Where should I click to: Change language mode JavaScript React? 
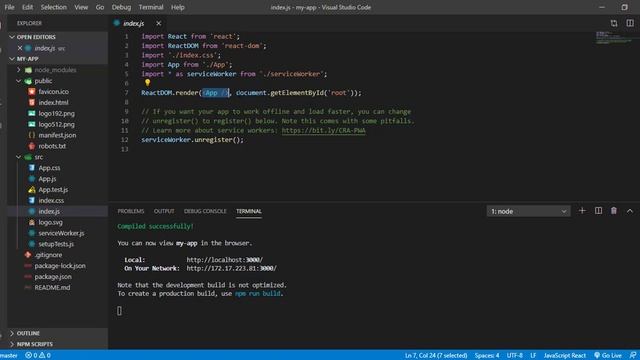coord(564,355)
